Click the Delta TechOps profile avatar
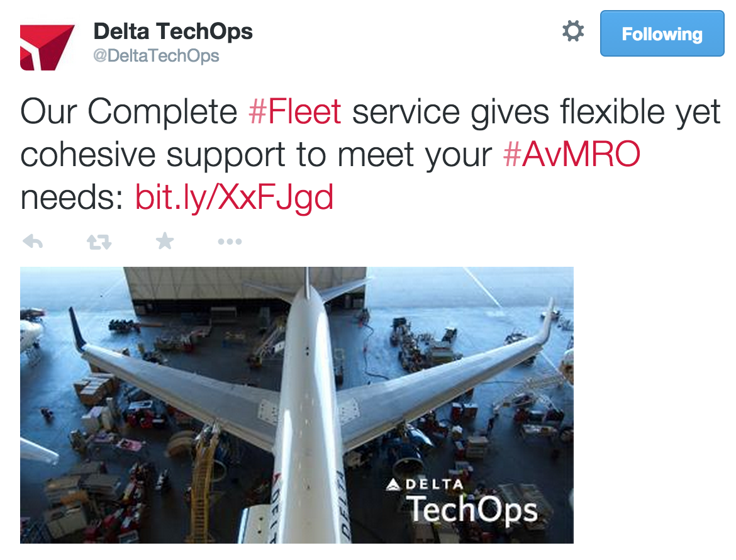736x560 pixels. point(47,47)
